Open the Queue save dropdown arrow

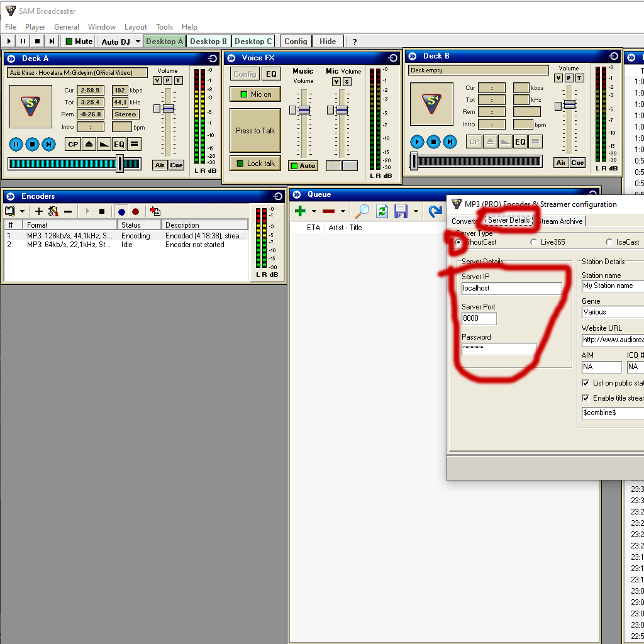point(416,211)
